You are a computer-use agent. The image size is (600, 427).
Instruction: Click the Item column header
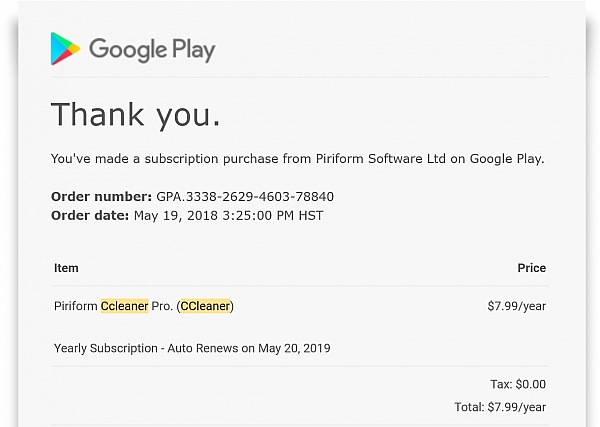(66, 268)
